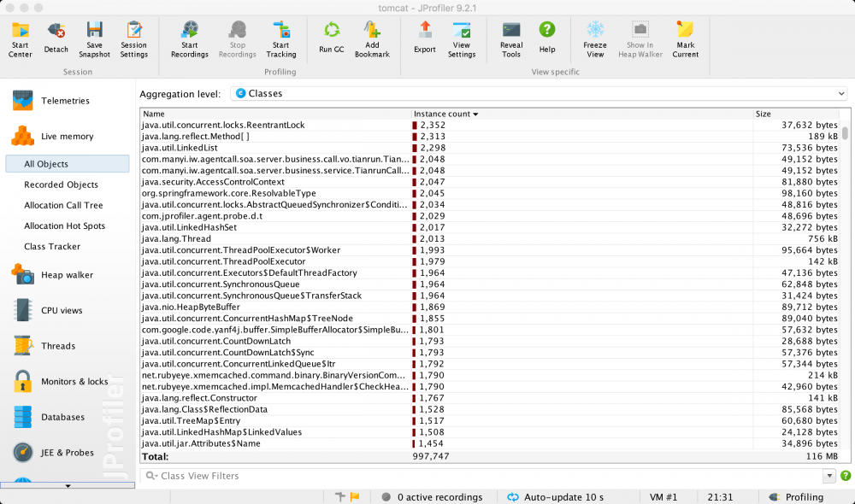Export the current view
Screen dimensions: 855x504
click(x=424, y=39)
